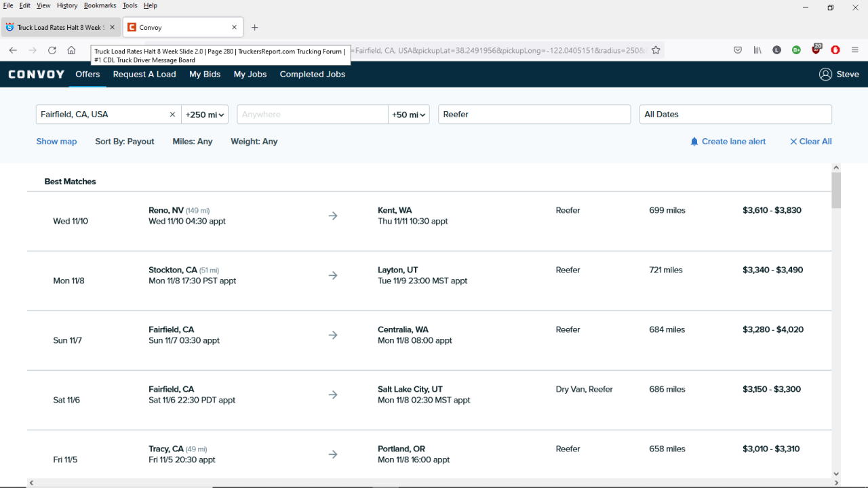
Task: Open the +250 mi pickup radius dropdown
Action: click(x=205, y=115)
